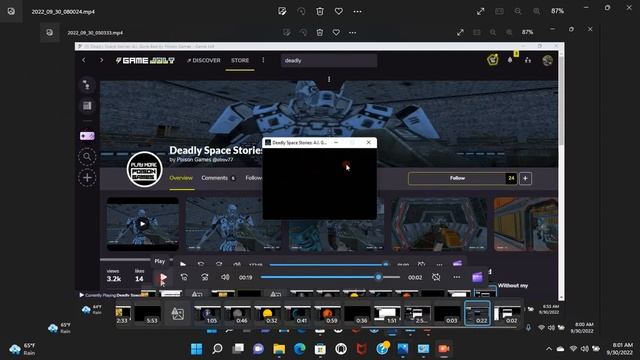640x360 pixels.
Task: Open ellipsis menu in inner 2022_09_30_050333.mp4 window
Action: [x=353, y=32]
